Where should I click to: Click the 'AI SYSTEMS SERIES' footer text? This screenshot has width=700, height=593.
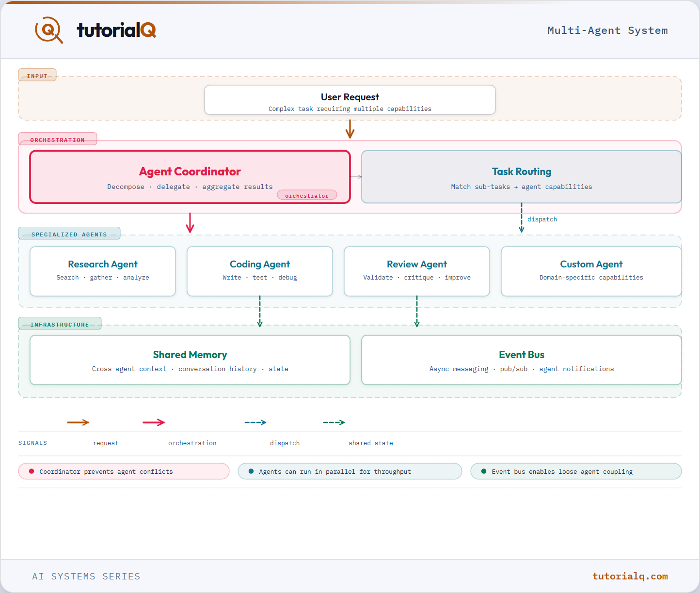[86, 577]
